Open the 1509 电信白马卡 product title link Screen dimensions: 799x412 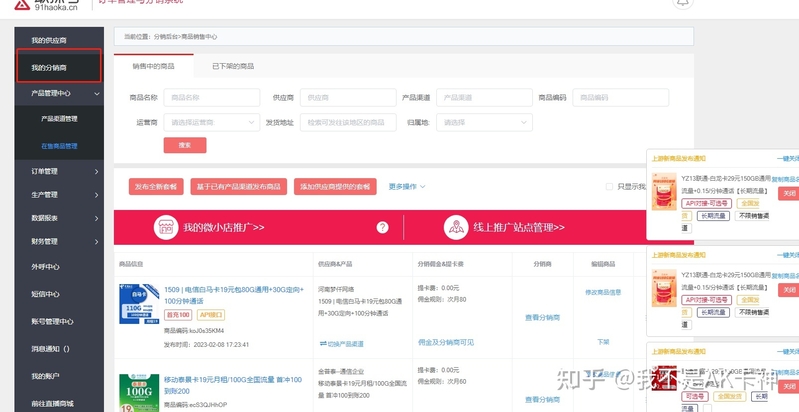pos(234,295)
